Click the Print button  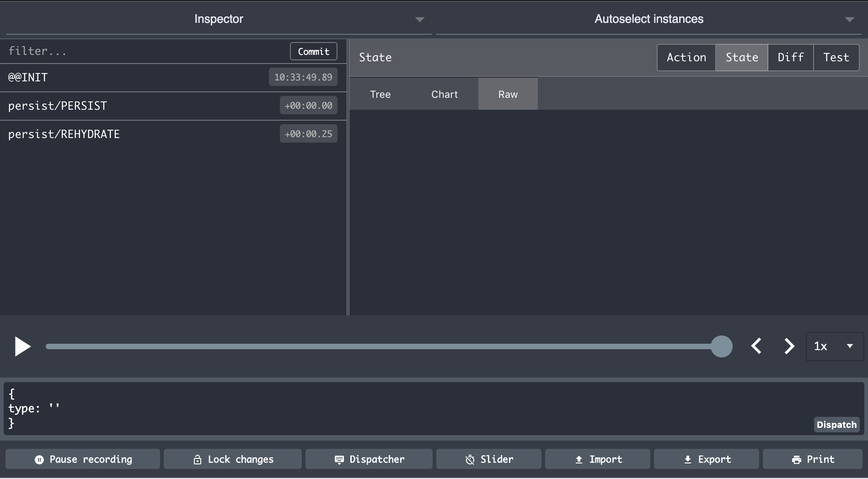[x=813, y=459]
